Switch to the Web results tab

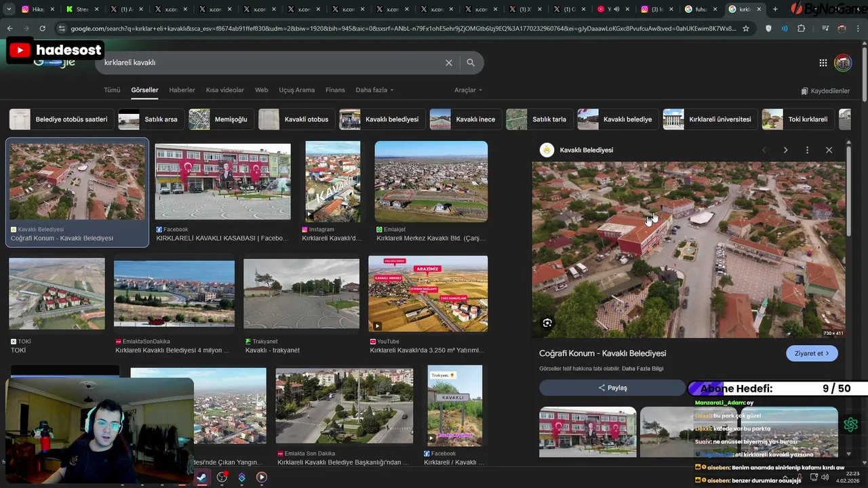coord(261,90)
